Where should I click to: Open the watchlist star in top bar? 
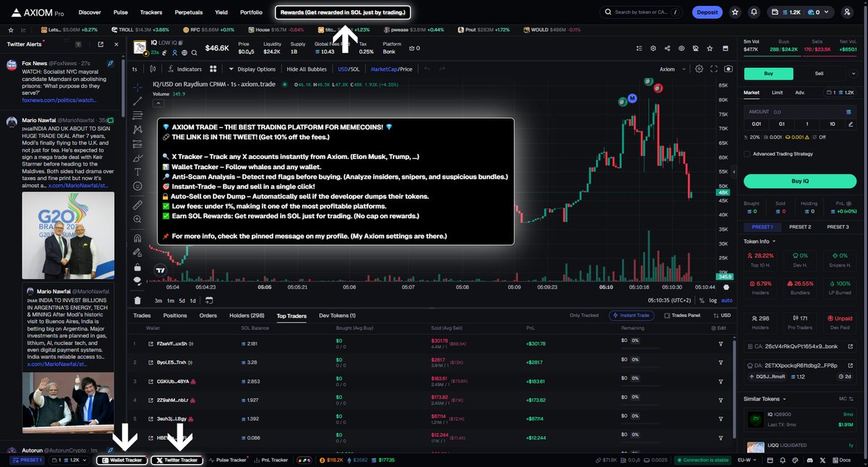(736, 12)
